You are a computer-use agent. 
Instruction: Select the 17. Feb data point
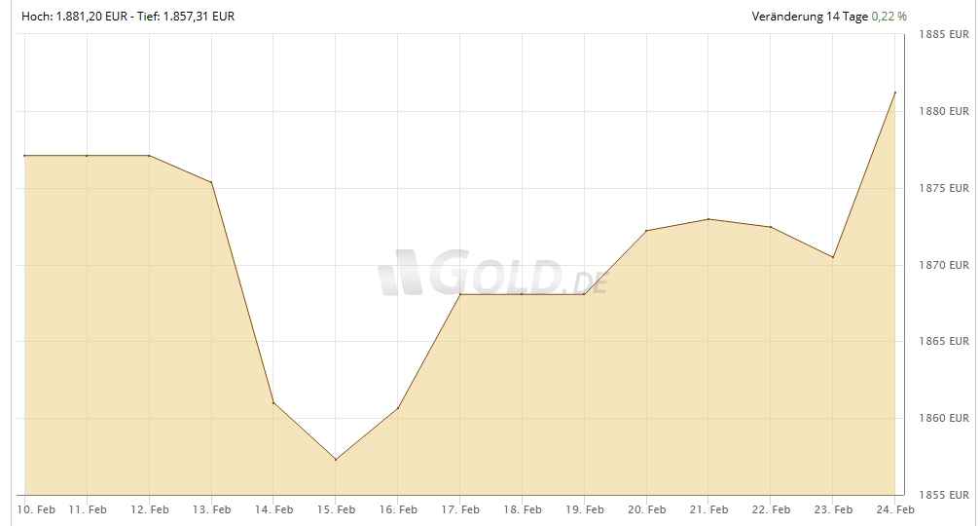pos(460,294)
